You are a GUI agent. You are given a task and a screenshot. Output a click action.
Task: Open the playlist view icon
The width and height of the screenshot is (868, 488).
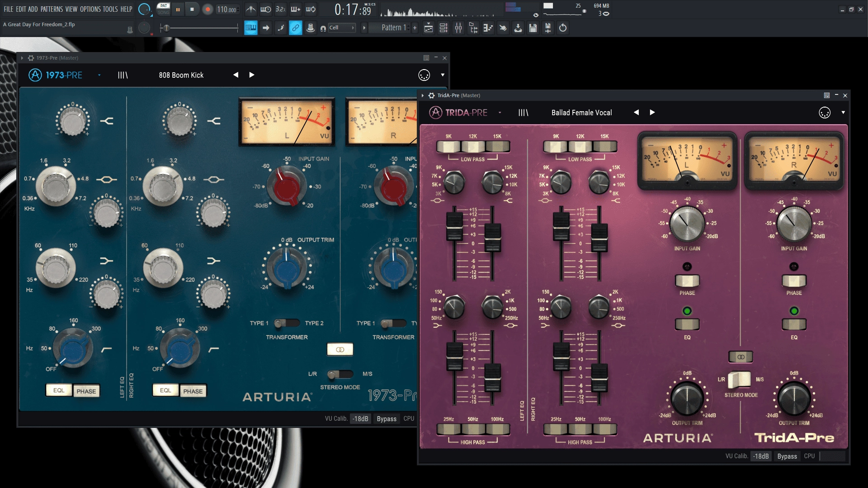coord(428,28)
